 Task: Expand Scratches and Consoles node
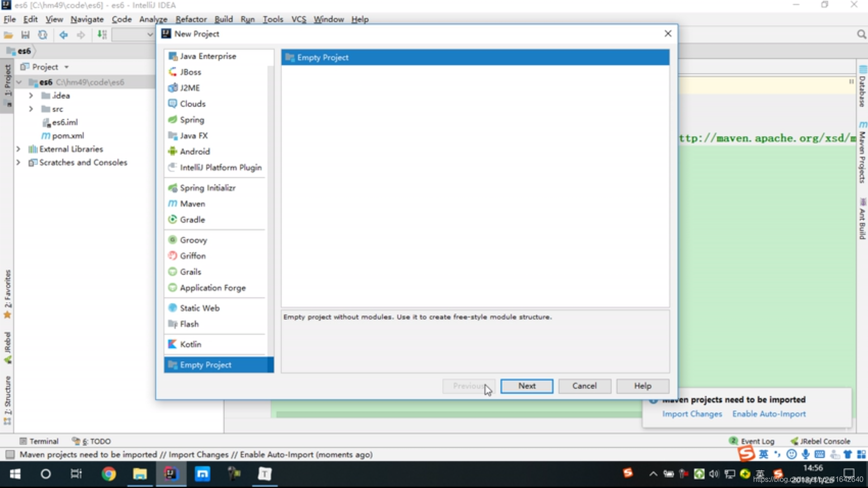[18, 162]
